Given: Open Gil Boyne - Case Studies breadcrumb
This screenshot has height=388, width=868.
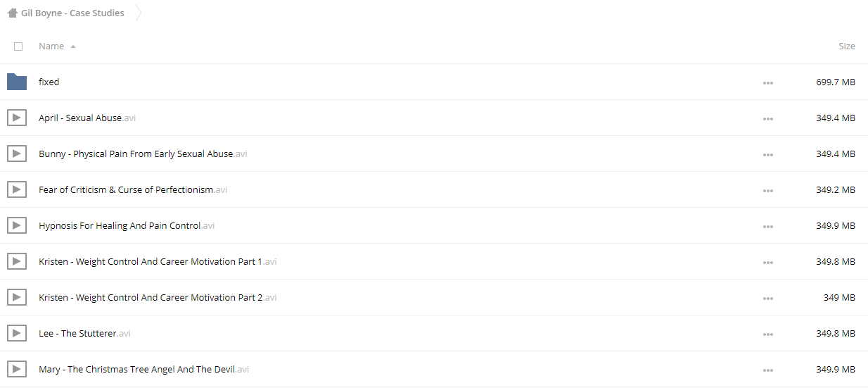Looking at the screenshot, I should 72,13.
